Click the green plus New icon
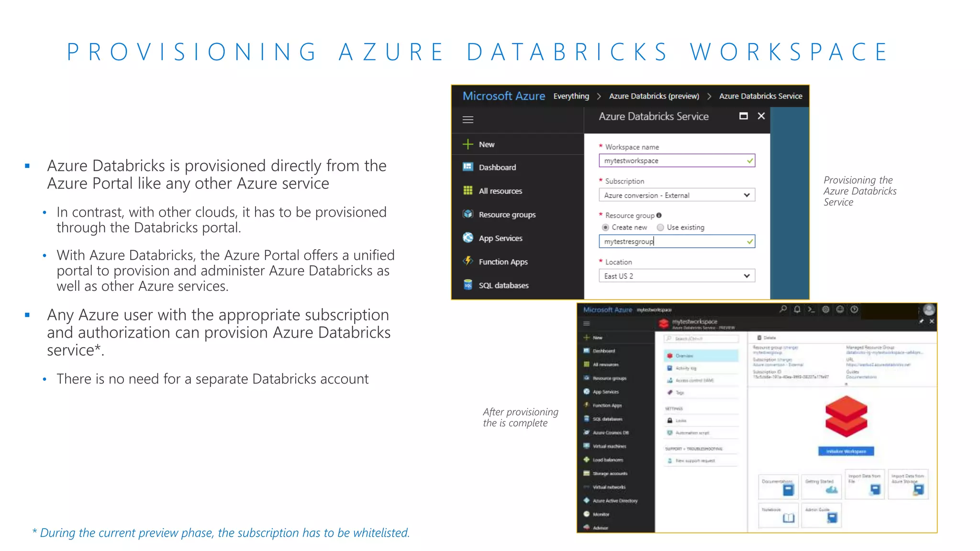Screen dimensions: 980x551 click(x=468, y=144)
